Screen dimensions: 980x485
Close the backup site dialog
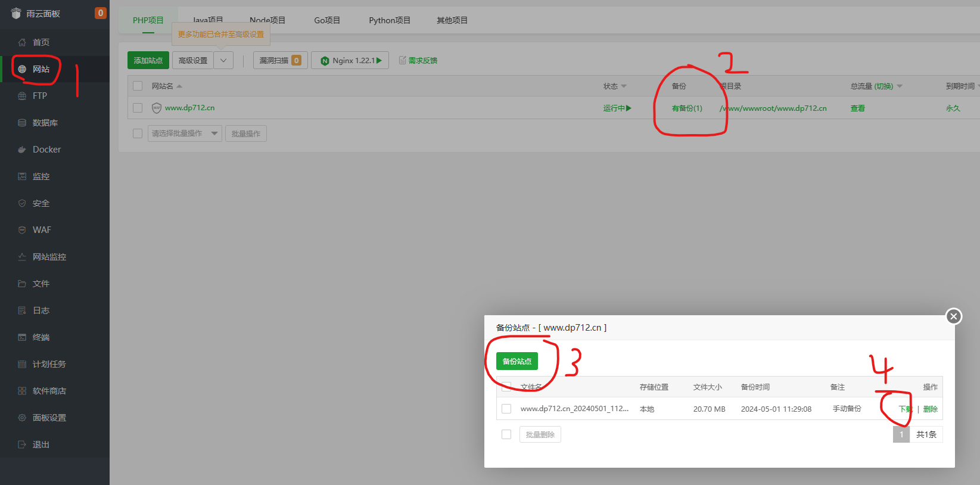tap(953, 316)
